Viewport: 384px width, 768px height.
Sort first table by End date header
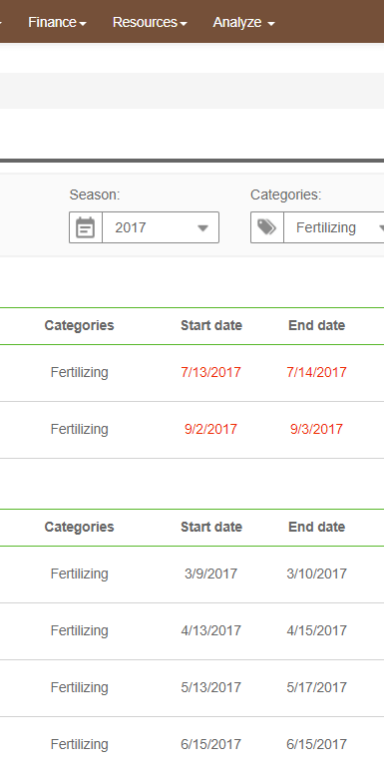click(316, 326)
